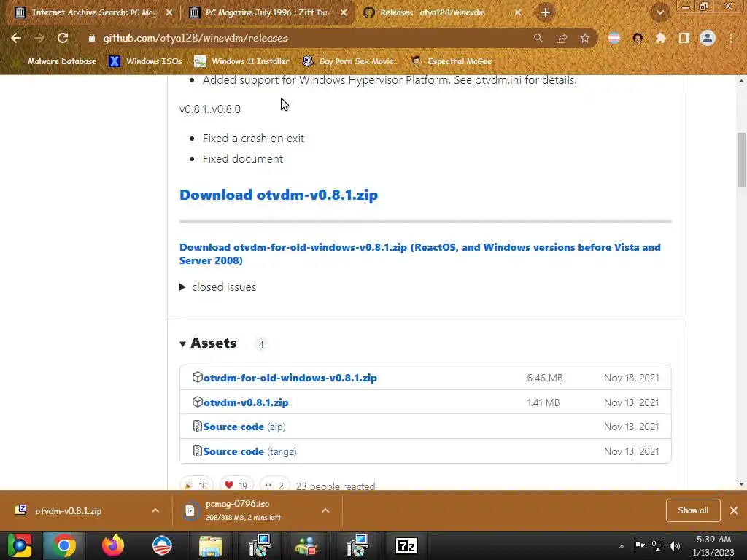
Task: Open options for otvdm-v0.8.1.zip download
Action: (x=155, y=510)
